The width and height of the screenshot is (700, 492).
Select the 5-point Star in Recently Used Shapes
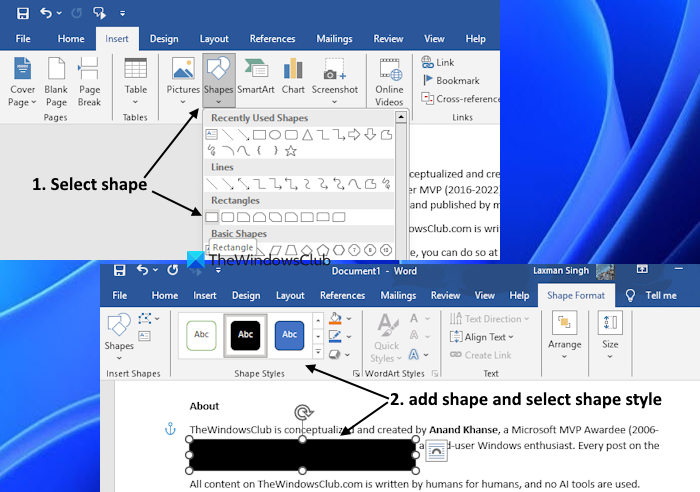[x=291, y=151]
